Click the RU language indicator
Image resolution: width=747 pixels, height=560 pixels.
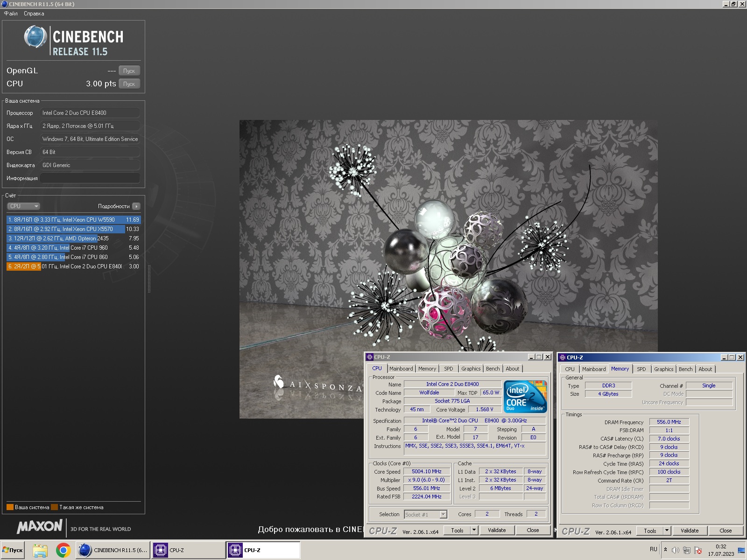point(654,549)
